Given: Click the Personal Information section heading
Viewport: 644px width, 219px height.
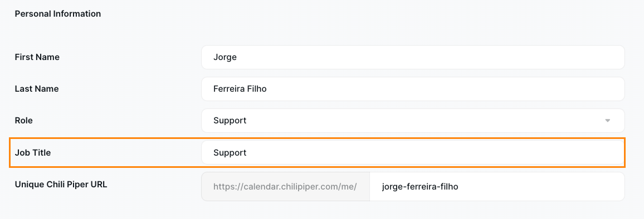Looking at the screenshot, I should coord(58,13).
